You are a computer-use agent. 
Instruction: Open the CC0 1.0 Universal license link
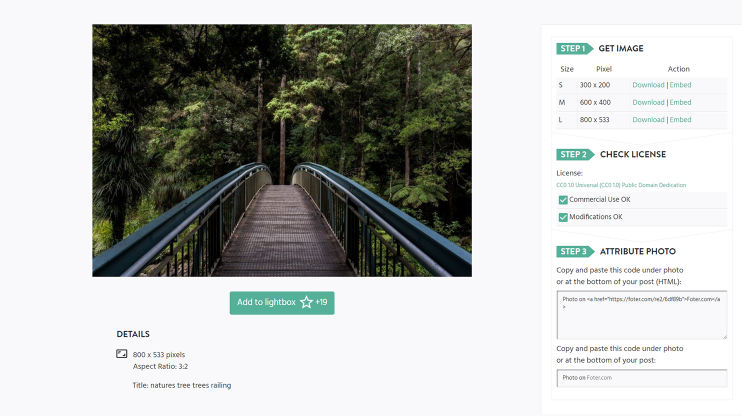coord(621,185)
